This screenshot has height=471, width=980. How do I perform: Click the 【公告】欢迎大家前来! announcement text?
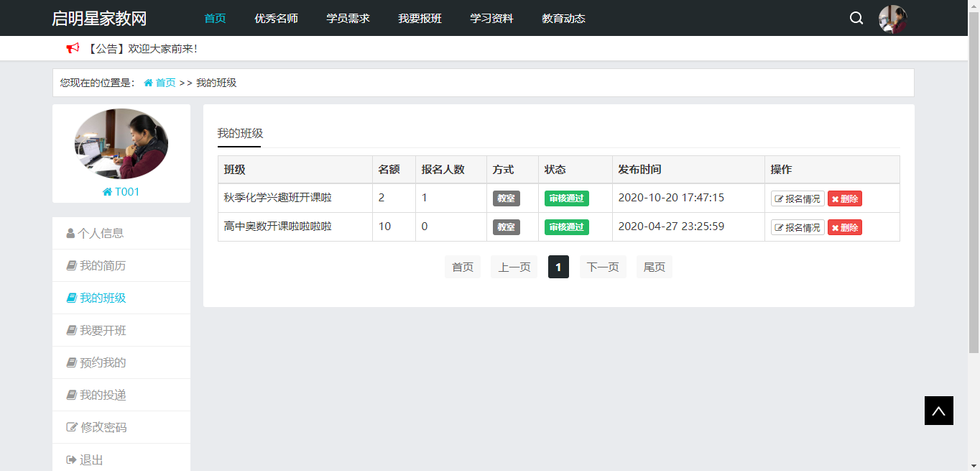pyautogui.click(x=142, y=49)
